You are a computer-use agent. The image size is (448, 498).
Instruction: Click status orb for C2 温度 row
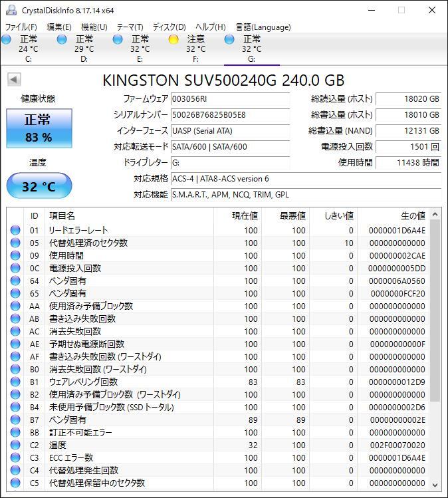[15, 445]
